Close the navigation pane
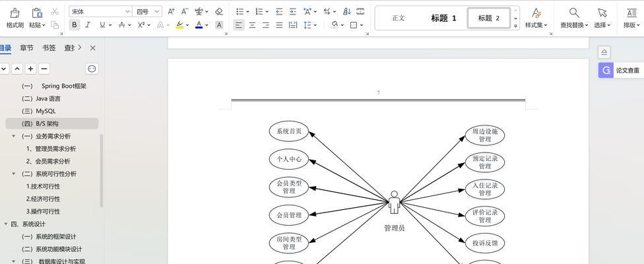Viewport: 644px width, 264px height. (93, 48)
